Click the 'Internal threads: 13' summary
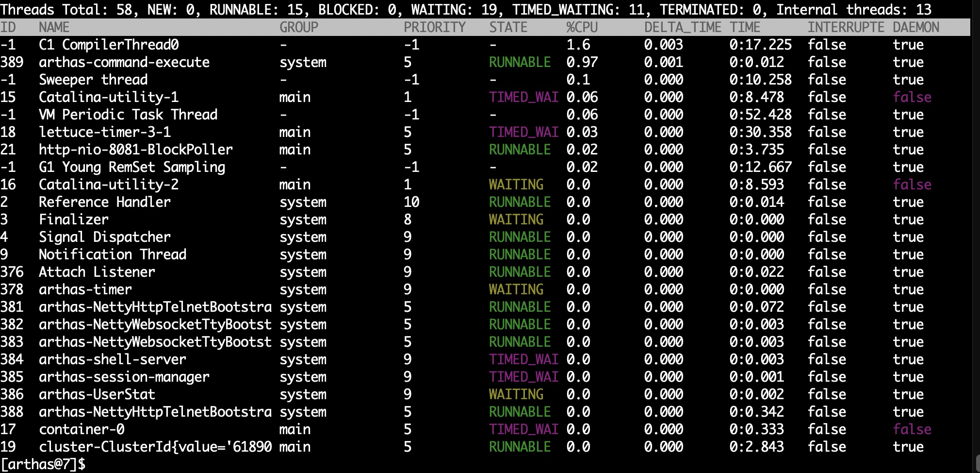This screenshot has width=980, height=473. pos(854,9)
